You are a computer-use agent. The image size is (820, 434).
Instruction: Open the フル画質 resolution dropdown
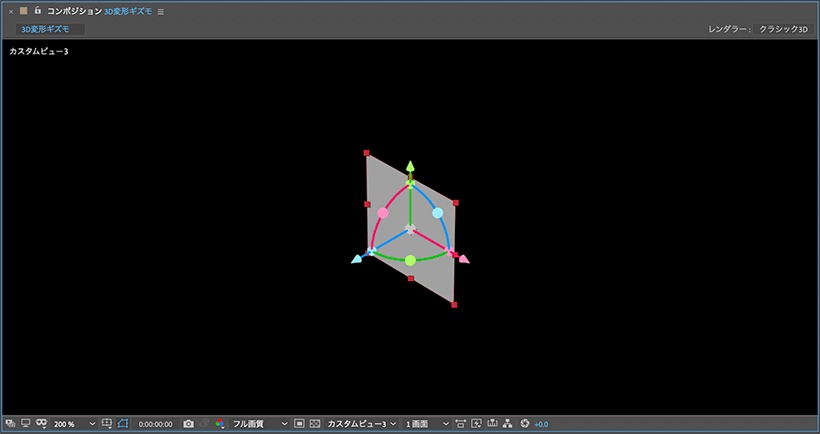click(x=260, y=424)
